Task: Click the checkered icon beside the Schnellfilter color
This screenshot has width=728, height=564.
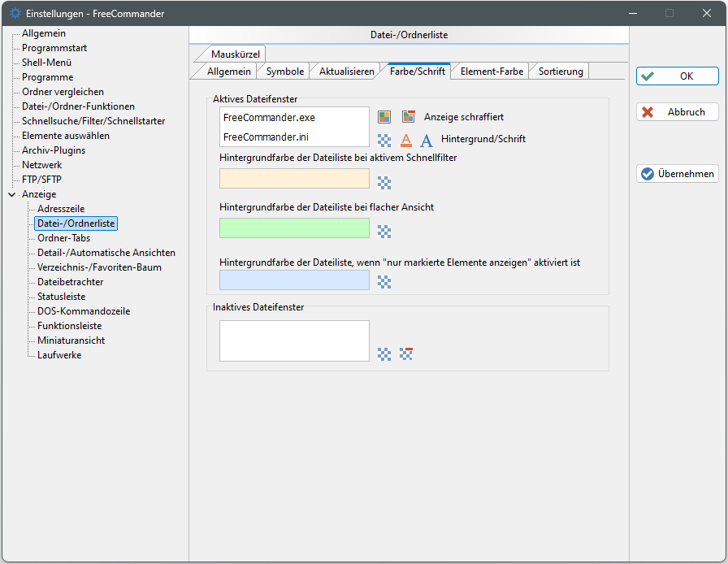Action: 384,183
